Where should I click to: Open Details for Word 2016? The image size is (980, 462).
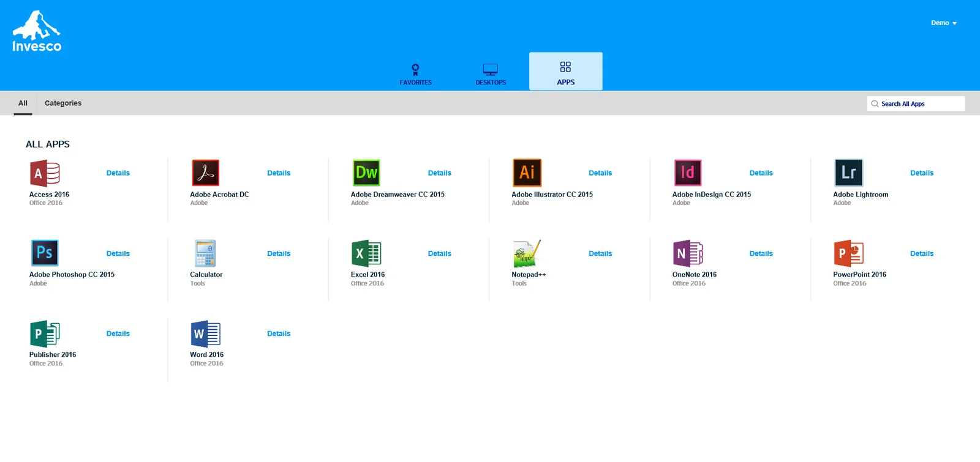tap(279, 333)
